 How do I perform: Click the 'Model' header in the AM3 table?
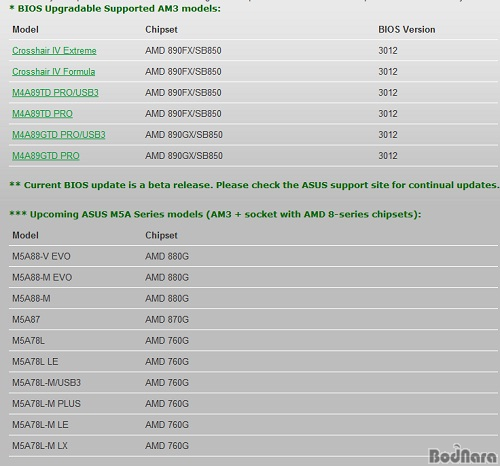25,30
